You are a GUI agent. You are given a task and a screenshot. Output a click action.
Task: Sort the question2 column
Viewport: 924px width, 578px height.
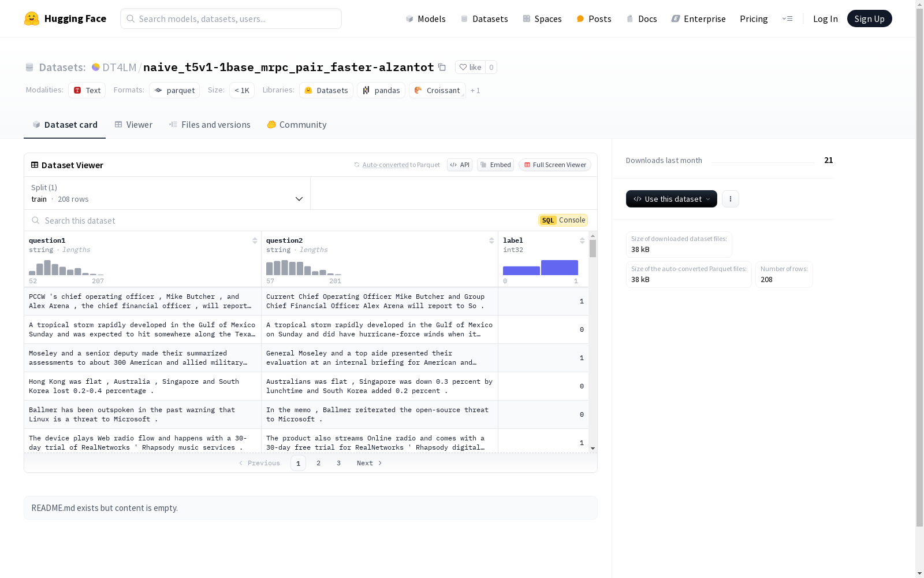[491, 240]
